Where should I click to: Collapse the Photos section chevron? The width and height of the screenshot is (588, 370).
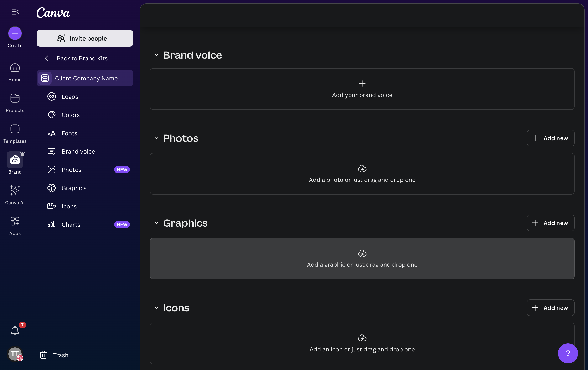(156, 138)
